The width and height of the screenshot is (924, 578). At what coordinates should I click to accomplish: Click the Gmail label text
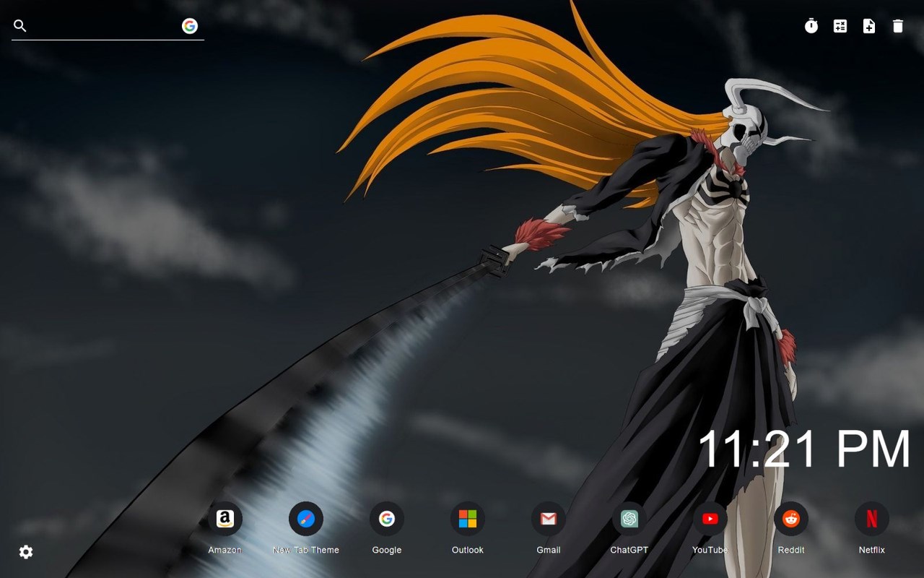point(548,550)
